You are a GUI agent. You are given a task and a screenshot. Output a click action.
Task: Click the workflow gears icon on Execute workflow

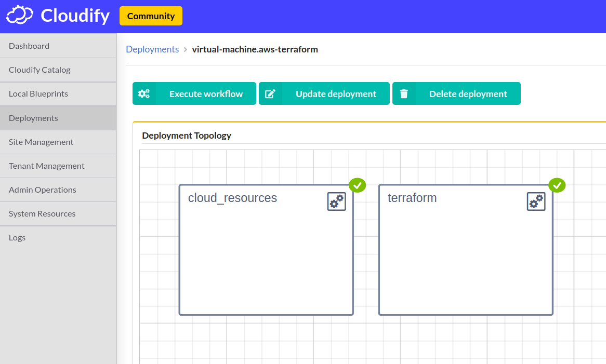click(144, 93)
